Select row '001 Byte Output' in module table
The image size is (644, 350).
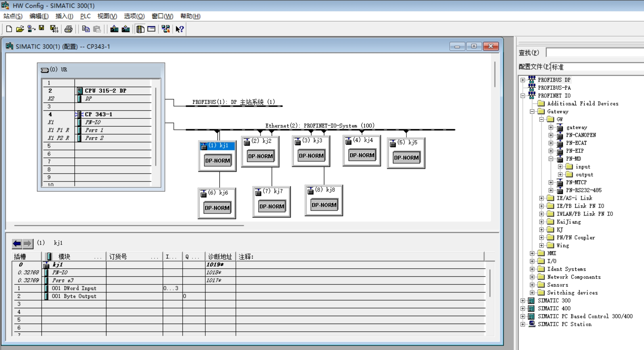pos(249,296)
